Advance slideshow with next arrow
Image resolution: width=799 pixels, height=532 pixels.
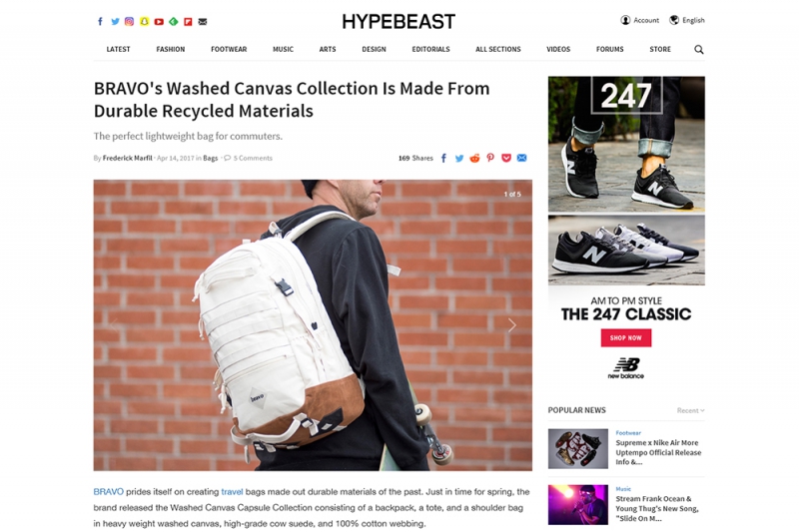tap(512, 325)
